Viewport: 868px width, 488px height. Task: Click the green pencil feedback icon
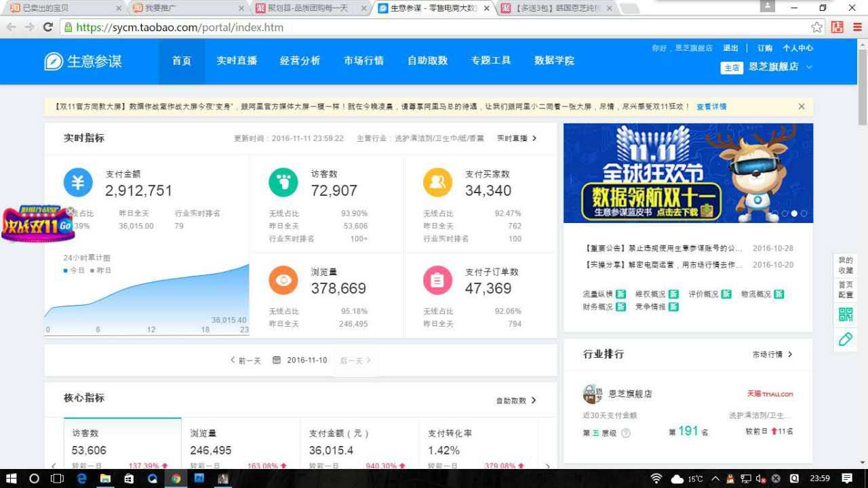(x=846, y=339)
